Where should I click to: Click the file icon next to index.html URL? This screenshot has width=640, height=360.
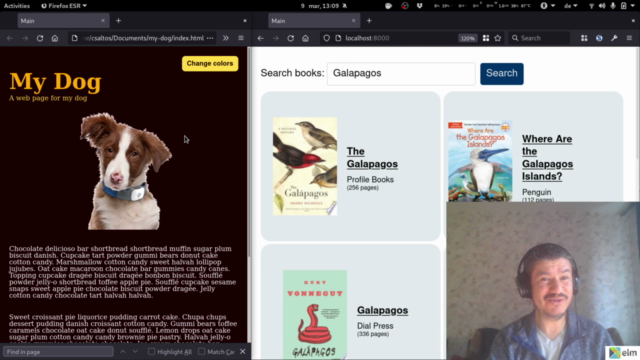[74, 38]
